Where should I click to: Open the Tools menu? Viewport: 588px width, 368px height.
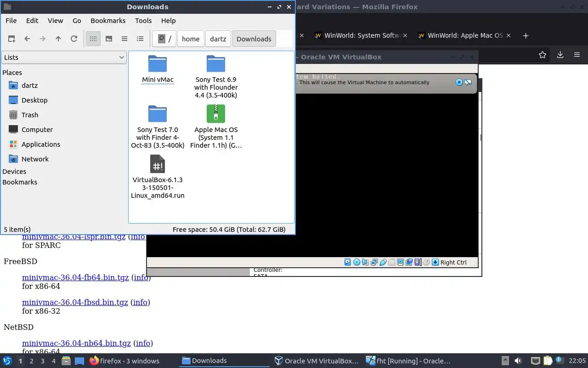pos(143,21)
